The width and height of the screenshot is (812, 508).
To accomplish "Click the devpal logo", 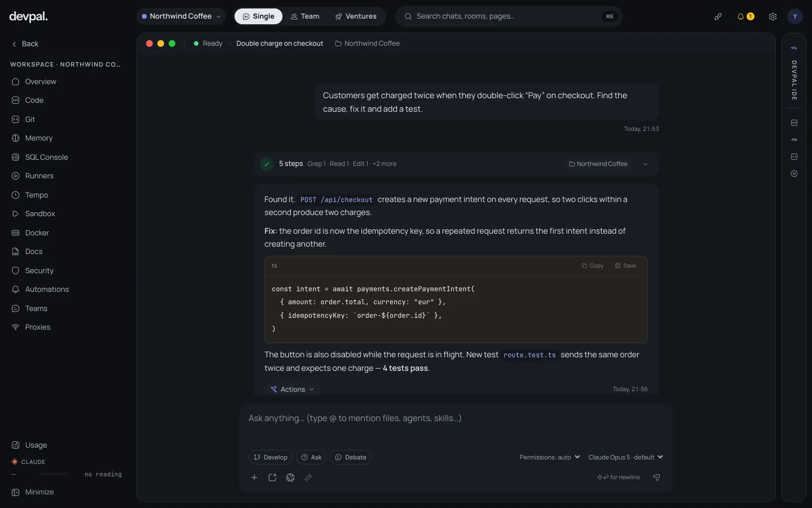I will pos(28,17).
